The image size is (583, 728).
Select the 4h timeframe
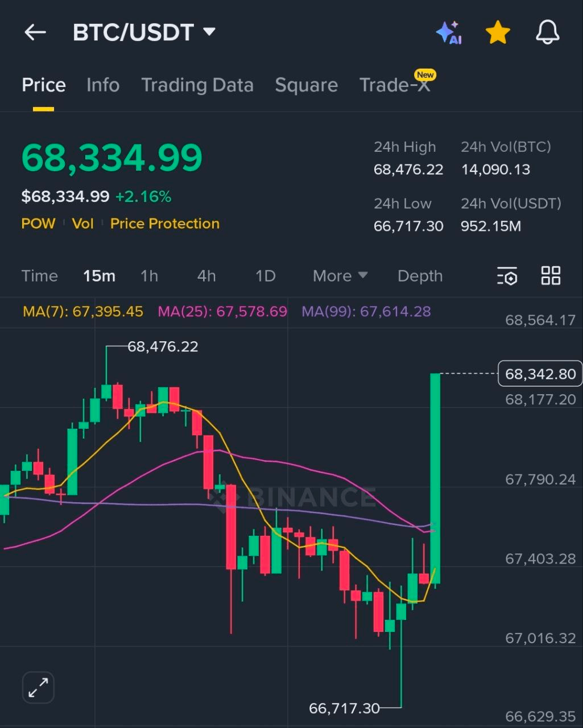point(206,276)
